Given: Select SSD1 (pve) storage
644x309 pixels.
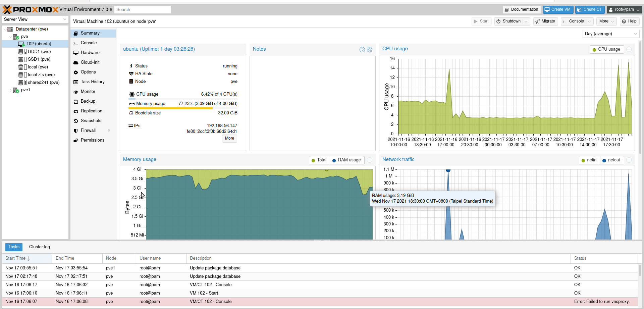Looking at the screenshot, I should (x=39, y=59).
